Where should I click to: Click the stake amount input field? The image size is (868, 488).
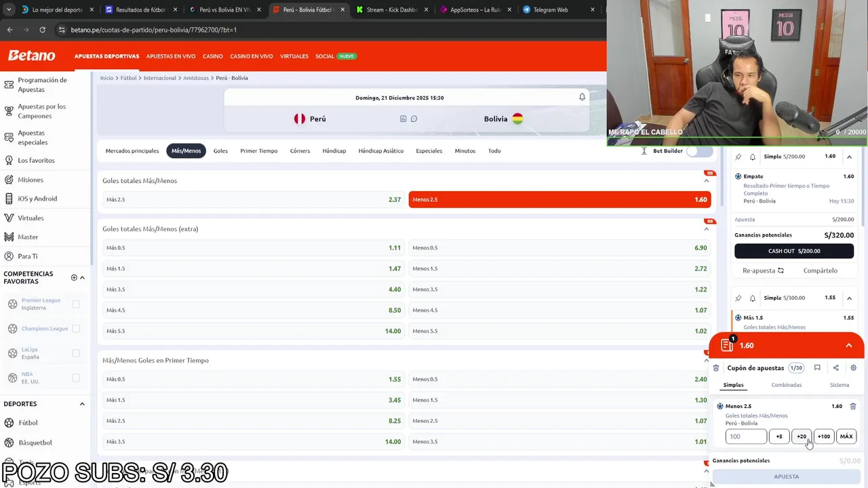pyautogui.click(x=746, y=436)
